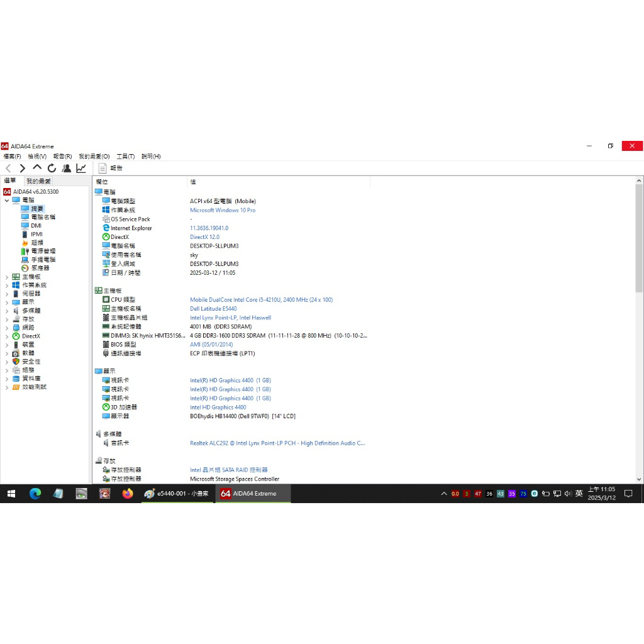Image resolution: width=644 pixels, height=644 pixels.
Task: Show hidden tray icons chevron
Action: [444, 494]
